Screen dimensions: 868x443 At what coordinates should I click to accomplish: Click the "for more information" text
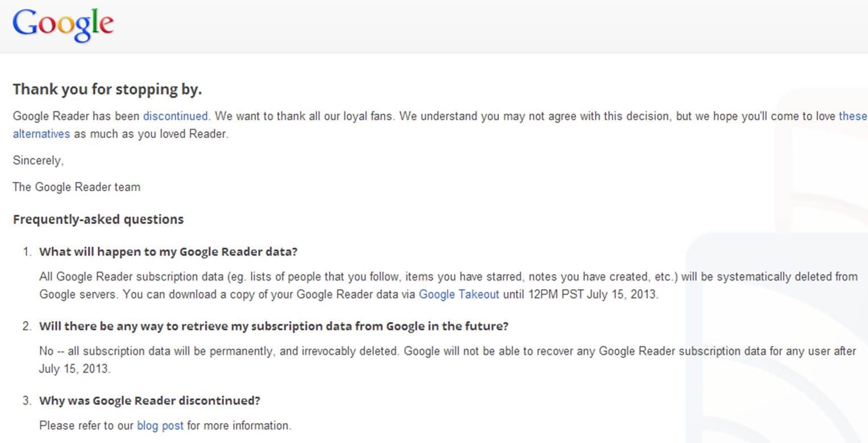[239, 425]
